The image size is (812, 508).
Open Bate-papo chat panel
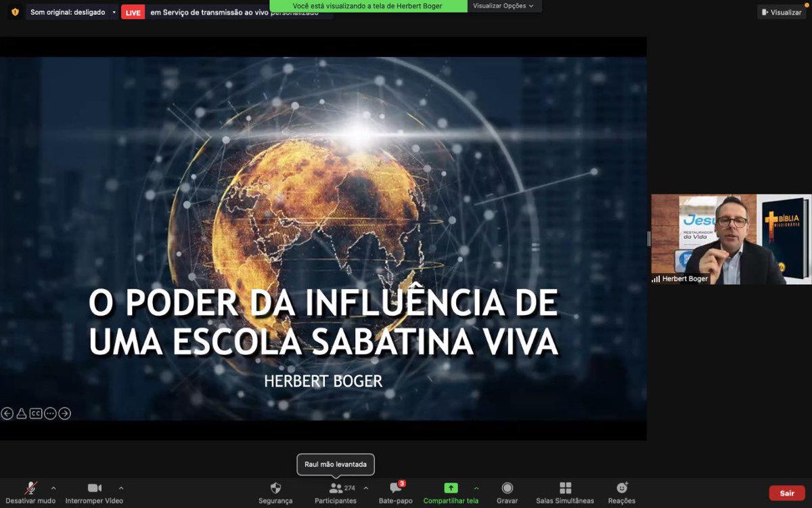coord(396,493)
